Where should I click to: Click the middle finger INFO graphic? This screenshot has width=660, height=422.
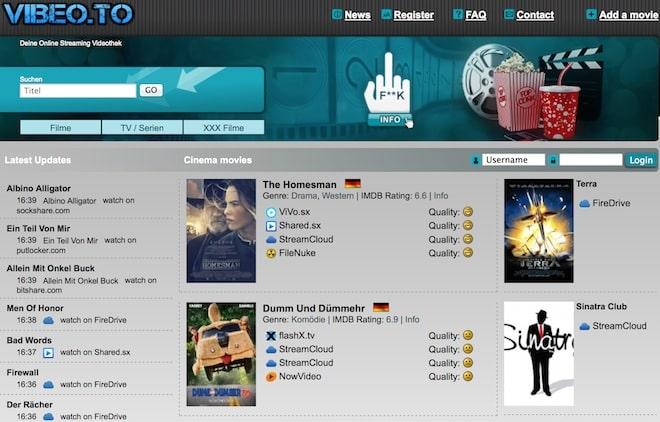tap(388, 90)
